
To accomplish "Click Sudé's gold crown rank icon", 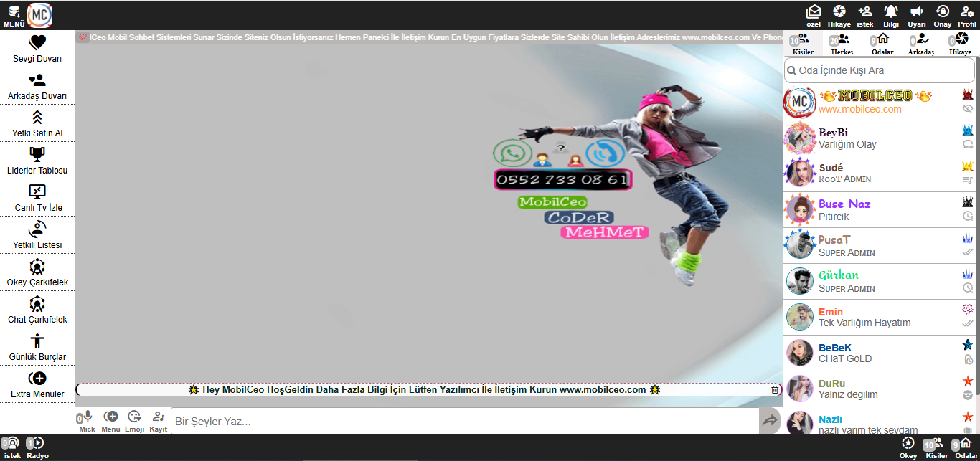I will coord(967,166).
